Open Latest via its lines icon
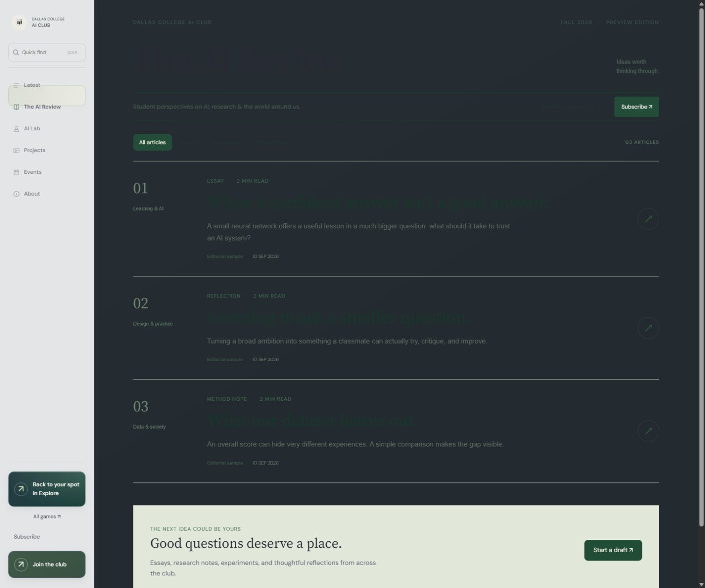Viewport: 705px width, 588px height. click(16, 85)
